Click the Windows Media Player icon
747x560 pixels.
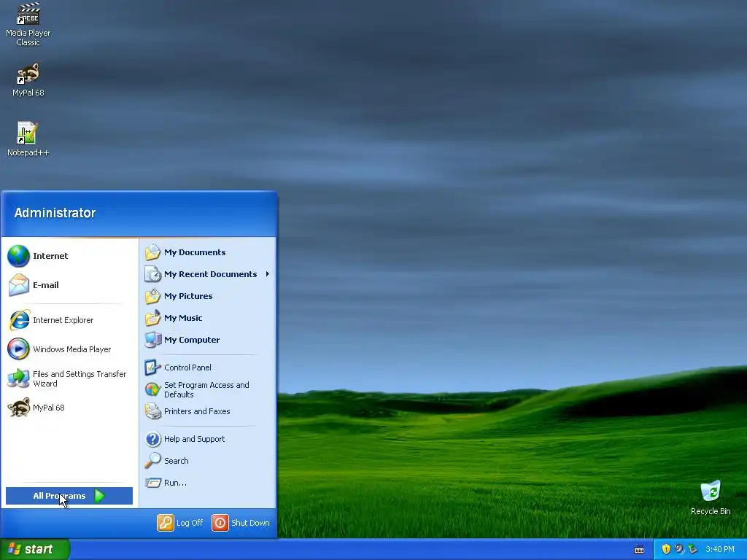(x=18, y=349)
